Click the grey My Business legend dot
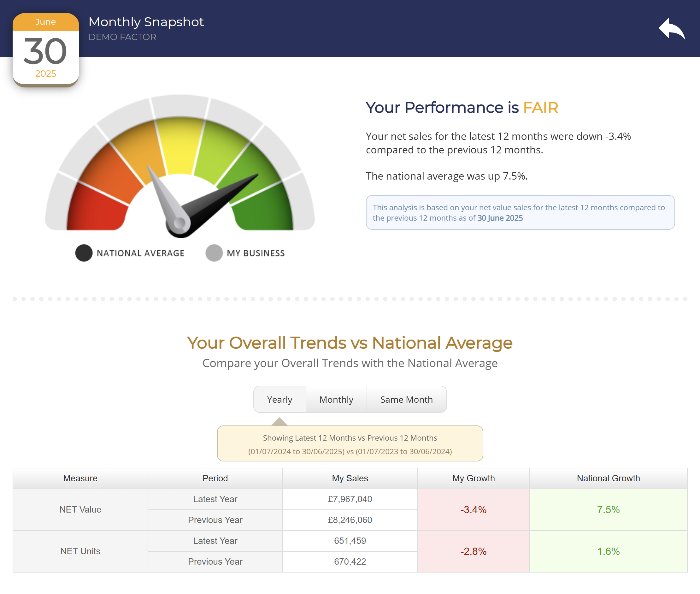The height and width of the screenshot is (594, 700). click(214, 253)
